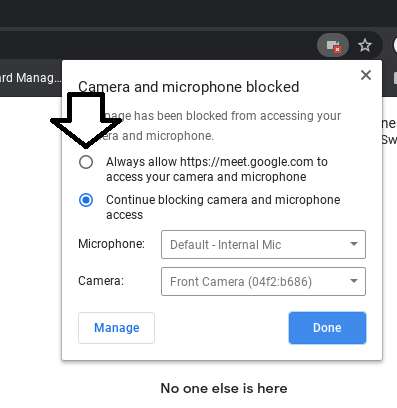Click the 'Microphone:' label
The image size is (397, 408).
pyautogui.click(x=111, y=244)
